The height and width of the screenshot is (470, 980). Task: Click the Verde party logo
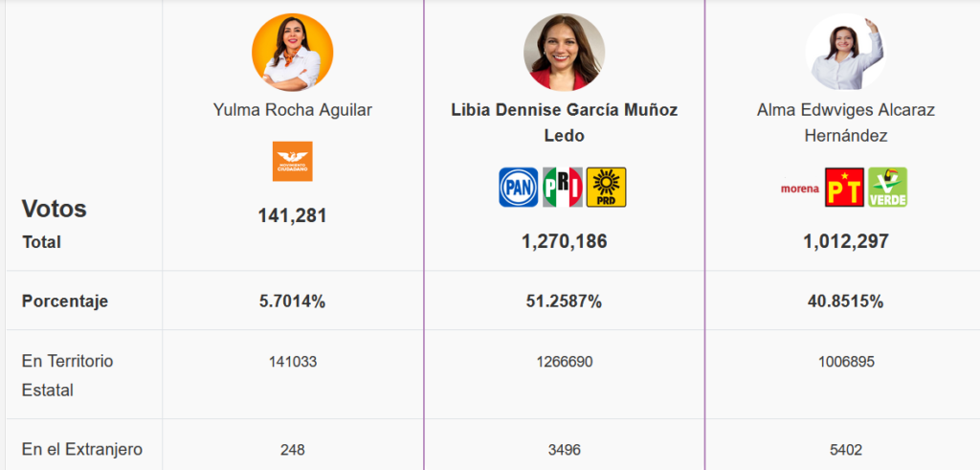pos(887,188)
